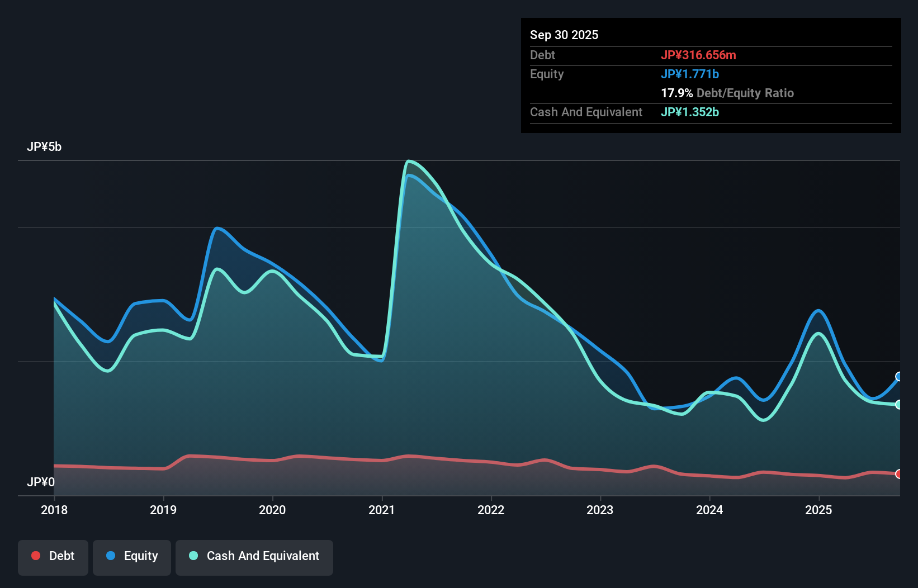The height and width of the screenshot is (588, 918).
Task: Click the blue JP¥1.771b Equity link
Action: [690, 73]
